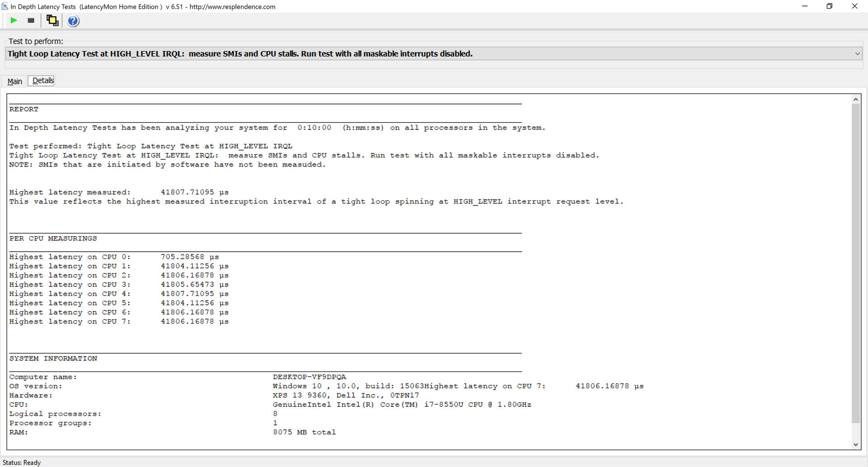
Task: Start the latency test with green play icon
Action: [x=14, y=20]
